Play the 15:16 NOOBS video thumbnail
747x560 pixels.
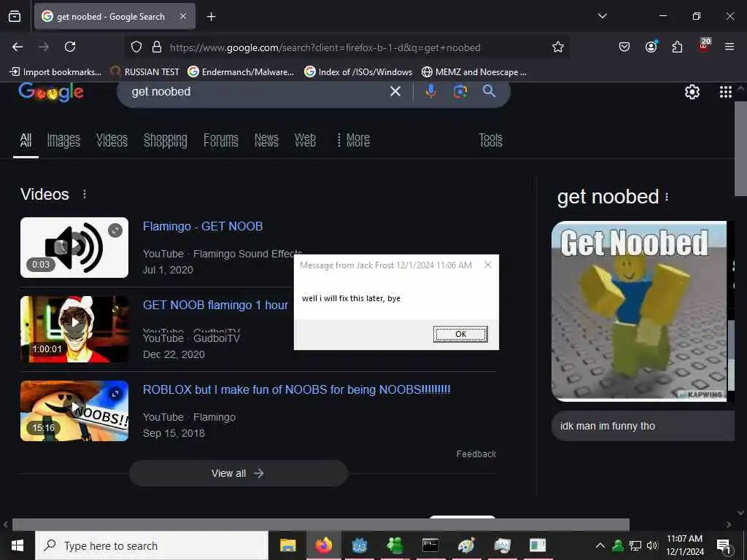(x=74, y=411)
